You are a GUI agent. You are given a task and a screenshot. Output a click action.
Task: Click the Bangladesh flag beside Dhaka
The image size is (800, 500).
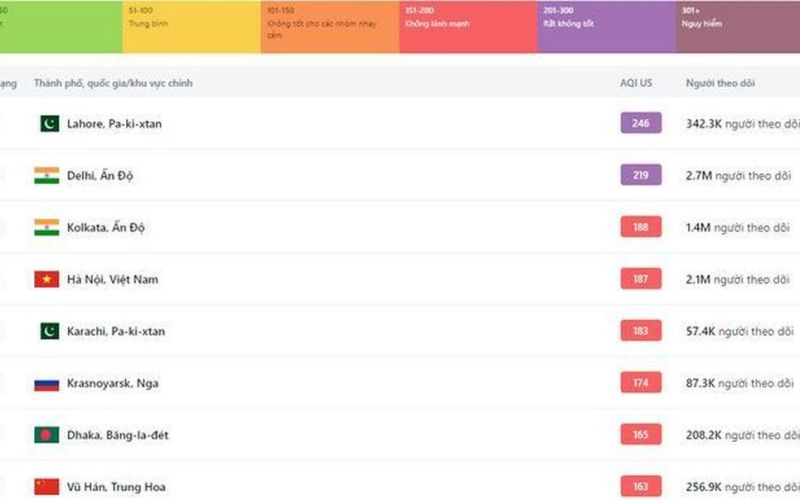click(46, 435)
